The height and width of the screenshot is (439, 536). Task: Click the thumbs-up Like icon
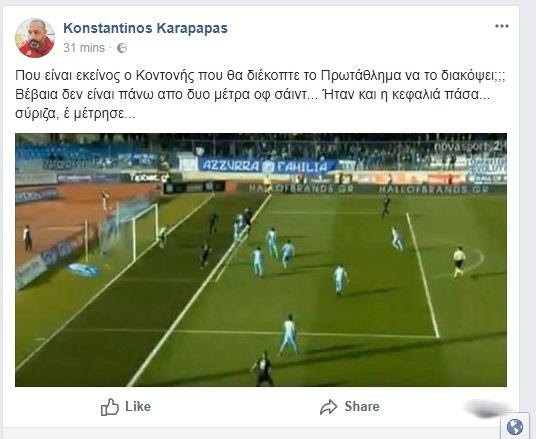(110, 407)
